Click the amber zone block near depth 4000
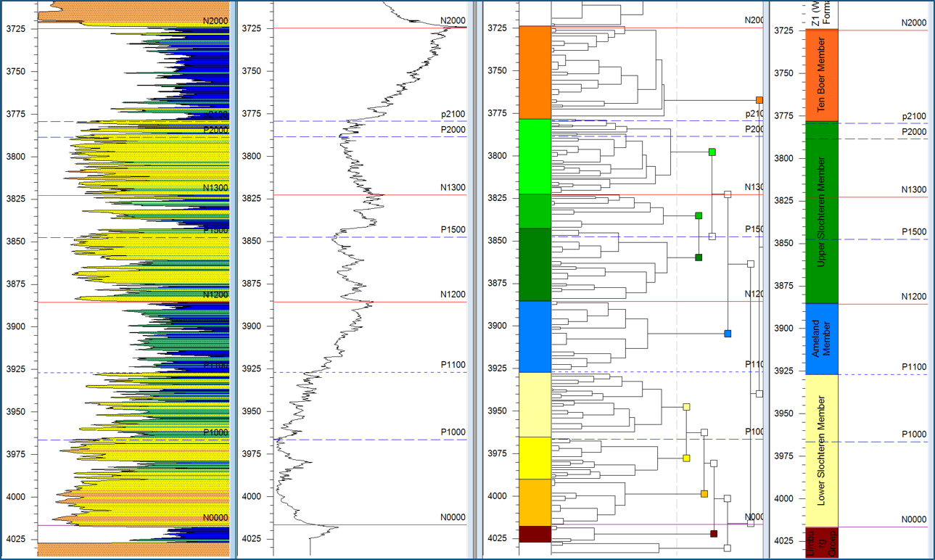This screenshot has height=560, width=935. point(535,503)
